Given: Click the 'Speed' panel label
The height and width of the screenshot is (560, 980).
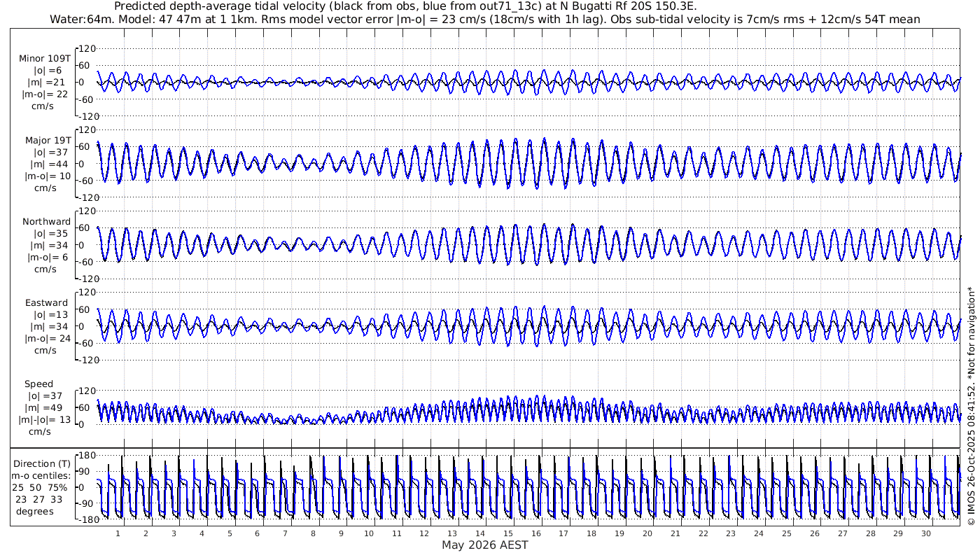Looking at the screenshot, I should [38, 384].
